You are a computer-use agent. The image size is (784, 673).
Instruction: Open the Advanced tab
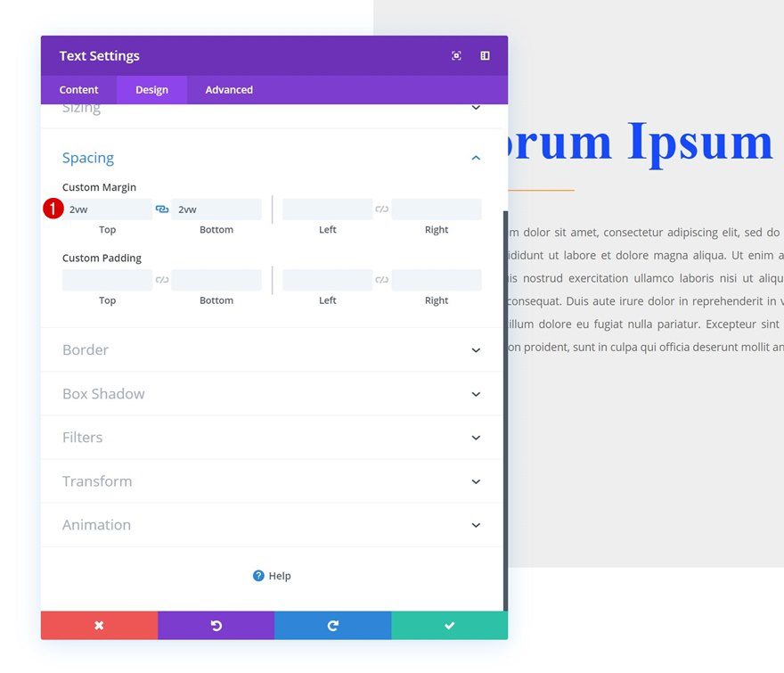(x=228, y=89)
